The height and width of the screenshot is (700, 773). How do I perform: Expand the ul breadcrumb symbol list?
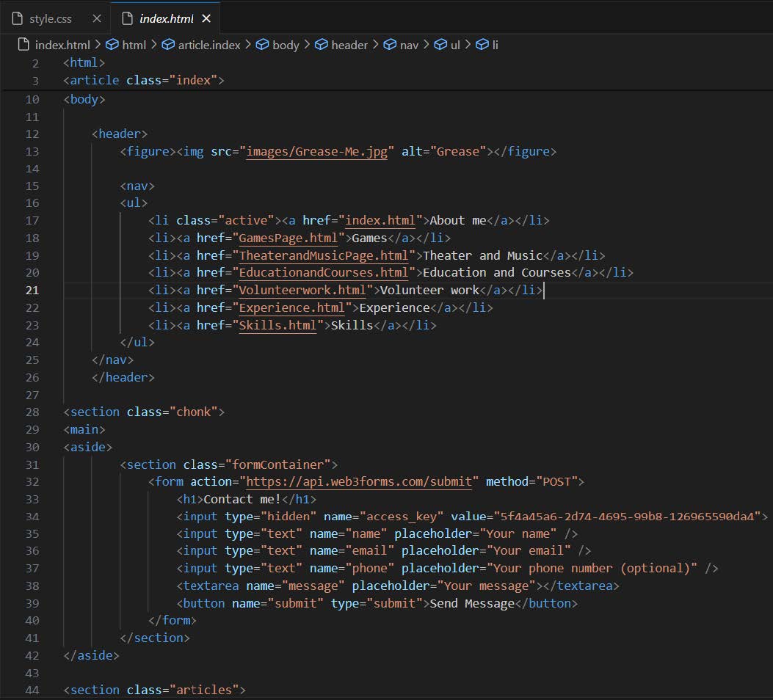pyautogui.click(x=455, y=45)
